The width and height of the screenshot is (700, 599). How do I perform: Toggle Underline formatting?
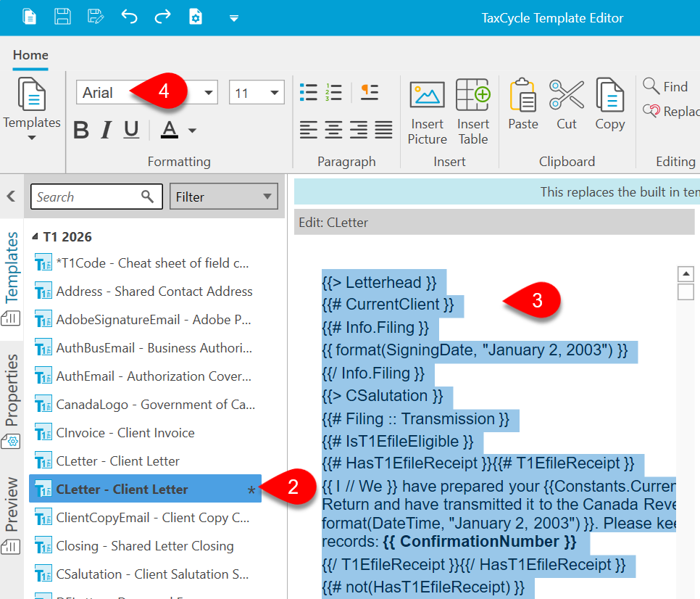coord(131,131)
